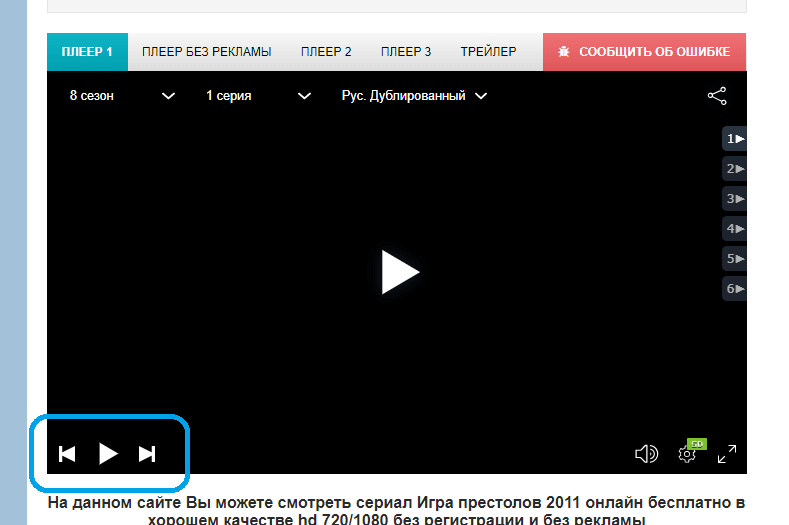The image size is (789, 525).
Task: Switch to the ПЛЕЕР 1 tab
Action: click(x=87, y=52)
